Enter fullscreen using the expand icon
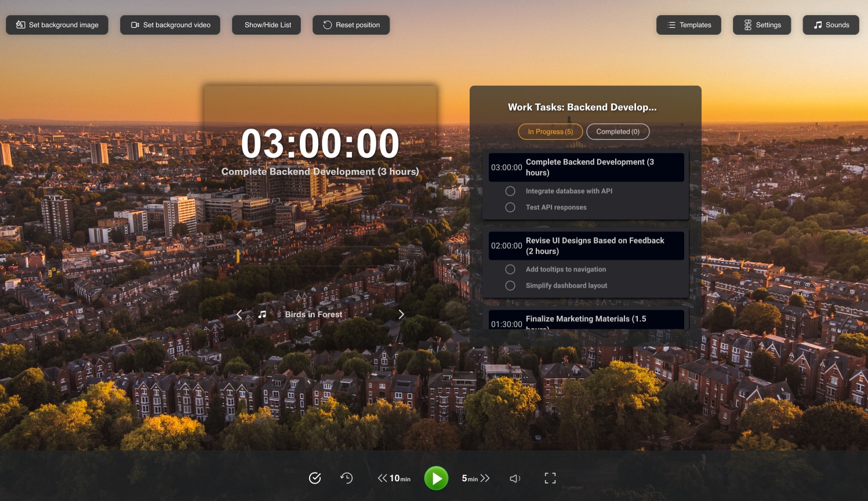868x501 pixels. point(550,478)
